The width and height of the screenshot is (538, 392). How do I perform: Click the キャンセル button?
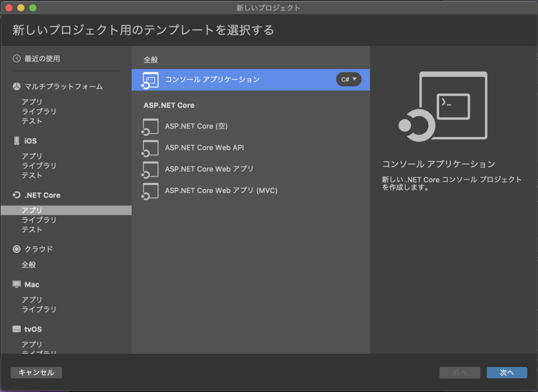click(36, 372)
